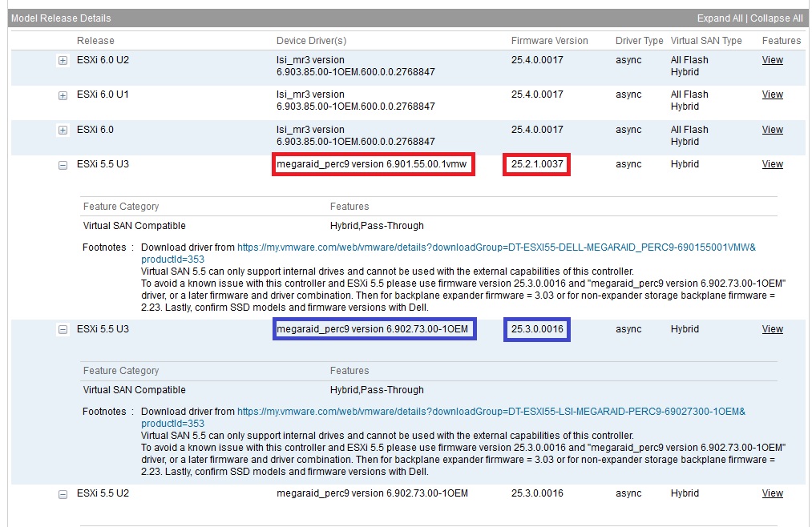Click the Release column header
812x527 pixels.
(95, 40)
